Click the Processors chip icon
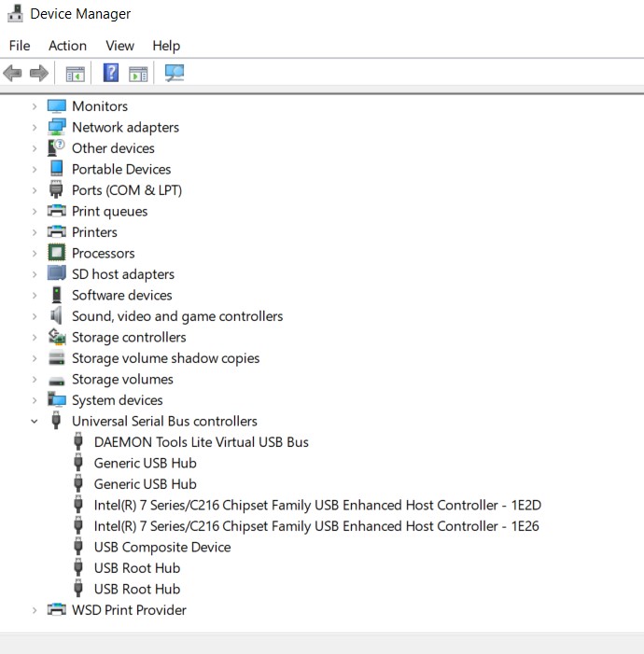Screen dimensions: 644x654 (x=56, y=253)
